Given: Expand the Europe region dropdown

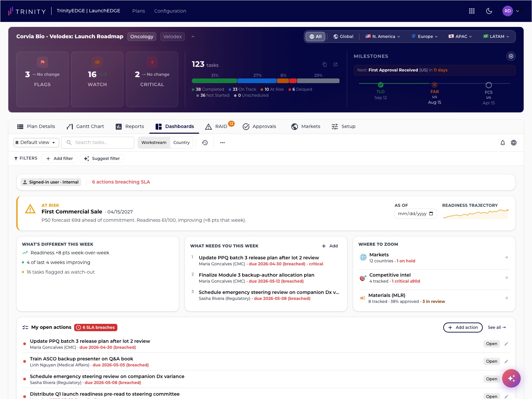Looking at the screenshot, I should click(x=425, y=37).
